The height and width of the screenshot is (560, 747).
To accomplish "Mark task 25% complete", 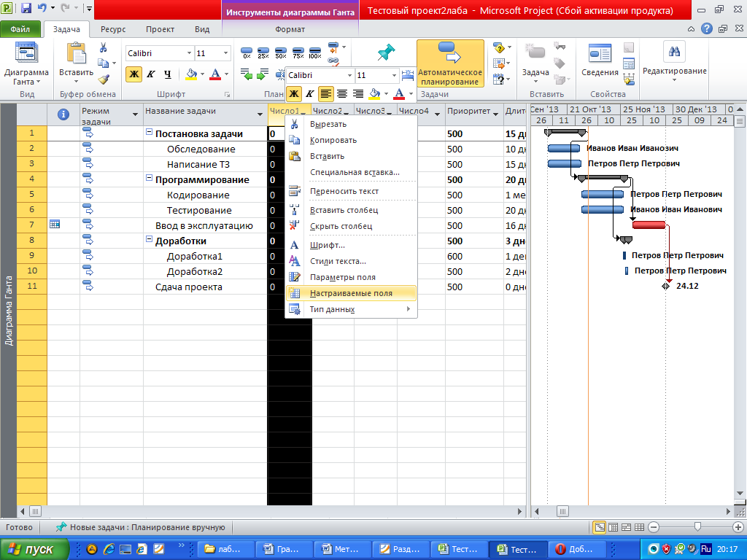I will pos(263,52).
